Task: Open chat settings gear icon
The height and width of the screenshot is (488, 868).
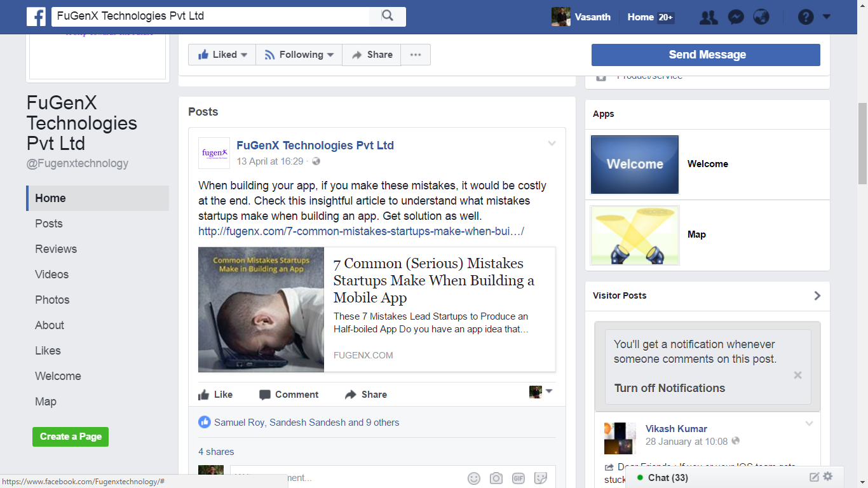Action: (828, 477)
